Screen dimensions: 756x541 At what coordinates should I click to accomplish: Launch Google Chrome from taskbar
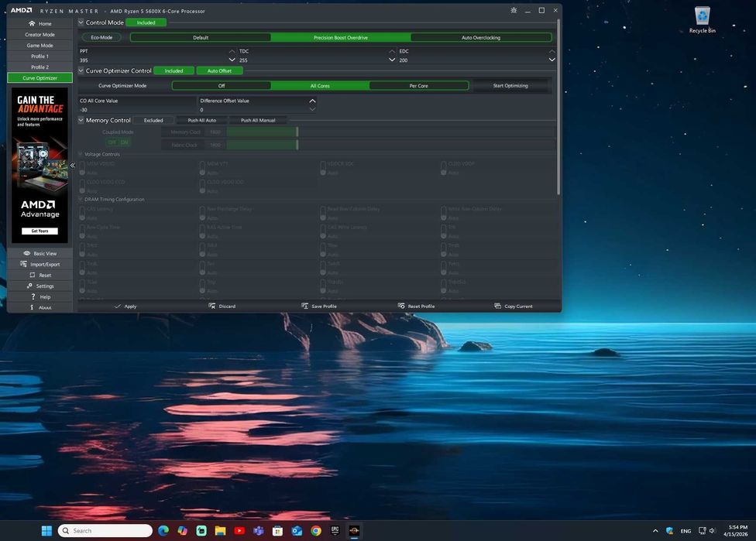316,530
